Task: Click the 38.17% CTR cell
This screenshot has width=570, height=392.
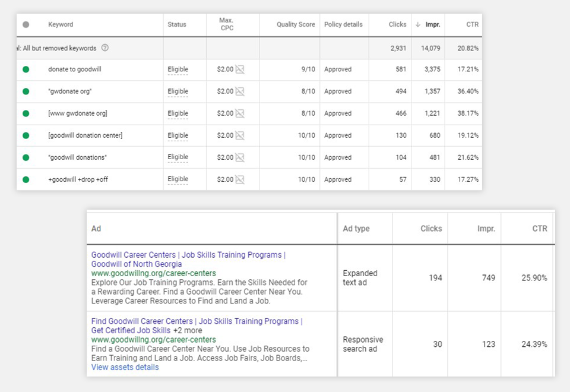Action: click(x=468, y=113)
